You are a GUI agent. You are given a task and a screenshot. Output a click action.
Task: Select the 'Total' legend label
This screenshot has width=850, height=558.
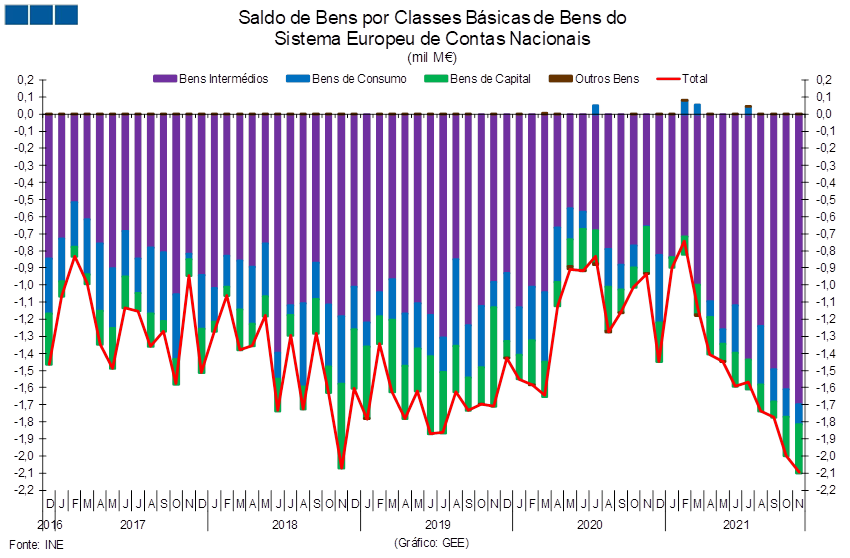coord(694,79)
